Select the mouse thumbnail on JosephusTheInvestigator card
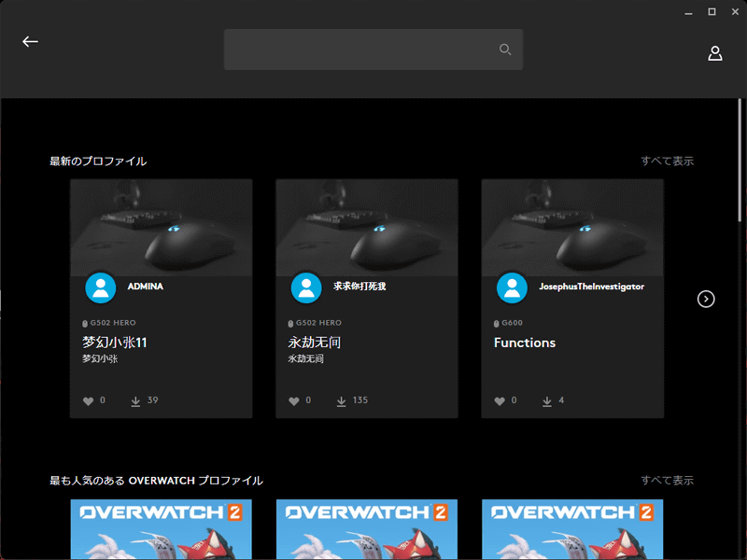This screenshot has width=747, height=560. [572, 228]
